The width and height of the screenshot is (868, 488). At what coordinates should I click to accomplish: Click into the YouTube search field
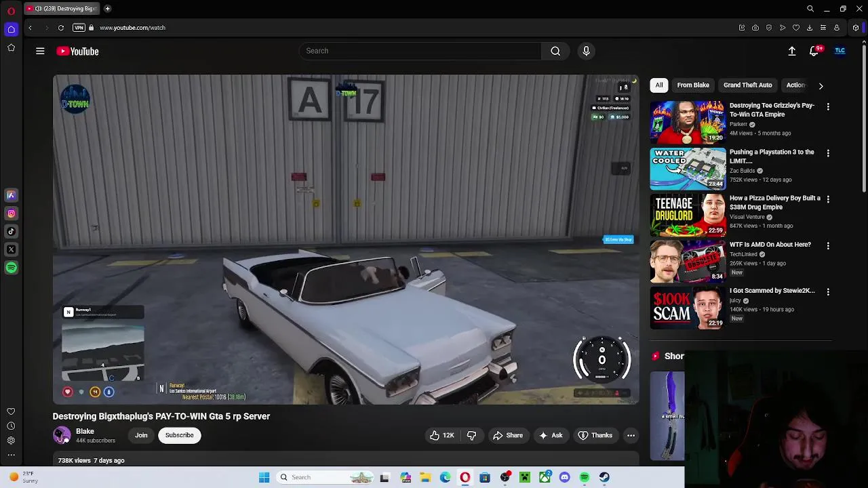click(x=420, y=51)
